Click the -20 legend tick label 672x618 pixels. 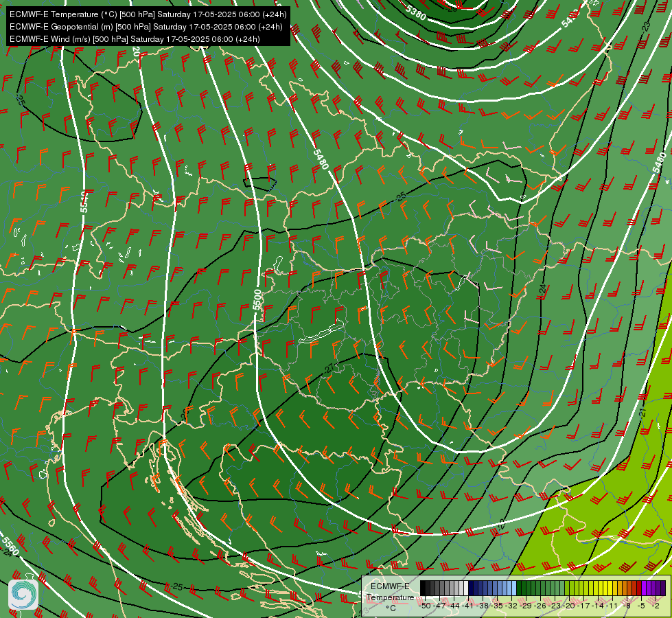coord(569,606)
